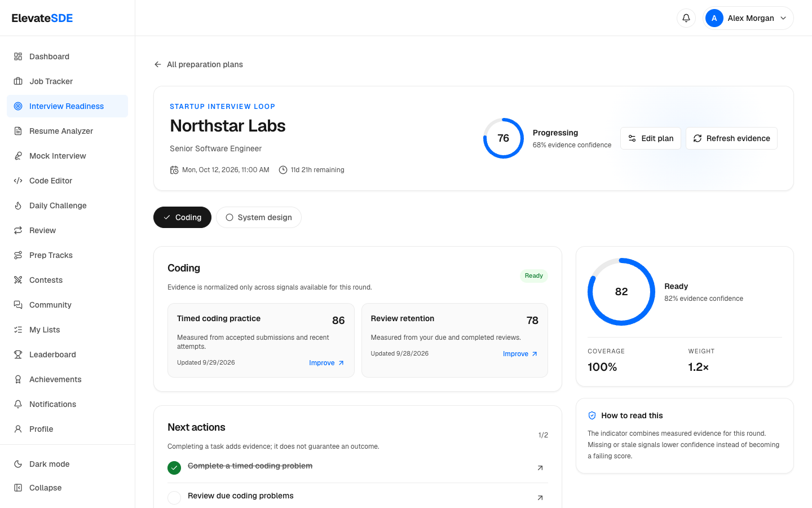Click the Achievements medal icon
This screenshot has height=508, width=812.
(x=18, y=379)
